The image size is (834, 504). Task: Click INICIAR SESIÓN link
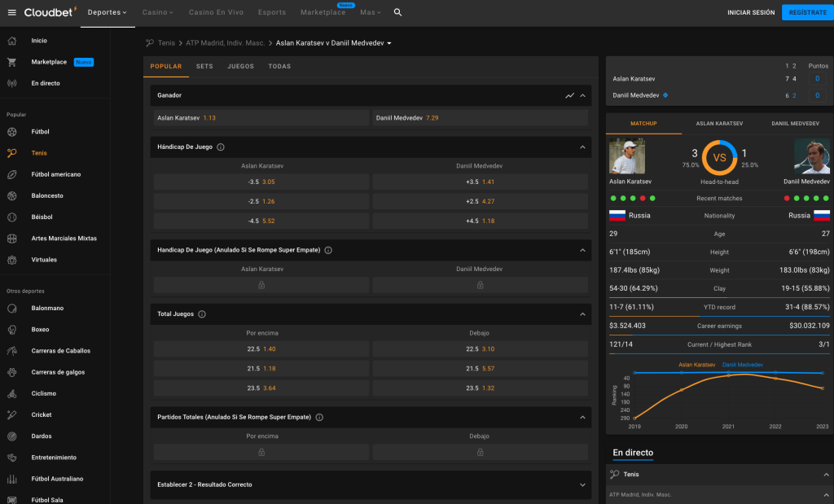pos(750,12)
